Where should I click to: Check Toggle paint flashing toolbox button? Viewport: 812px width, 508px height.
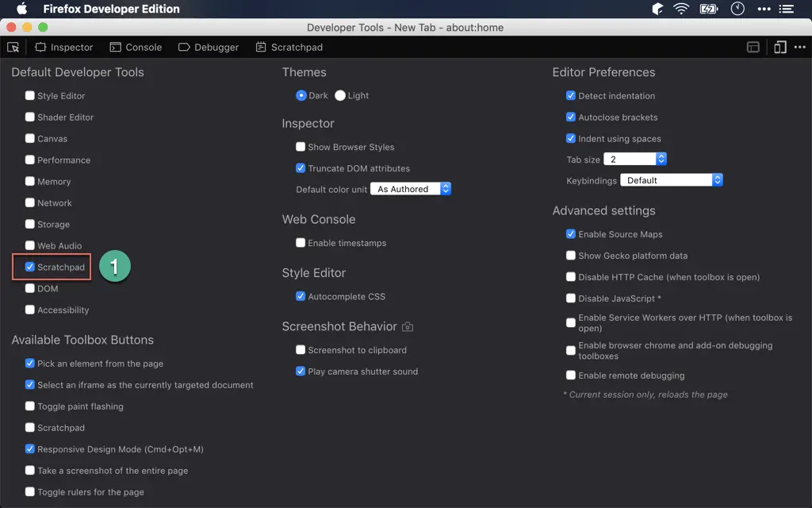point(29,406)
